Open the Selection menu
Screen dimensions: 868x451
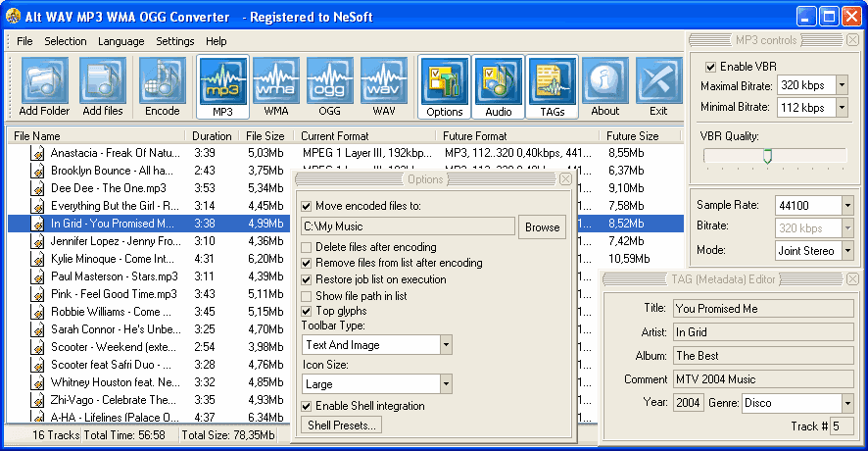tap(66, 41)
